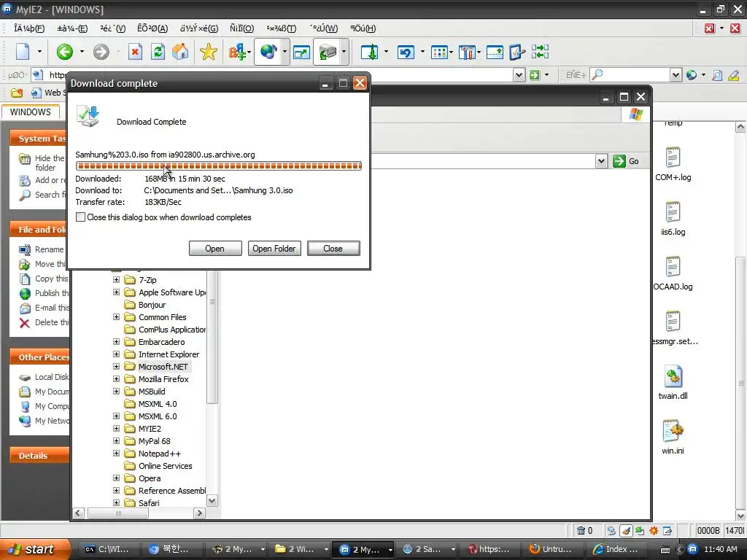Click Close button in download dialog

(x=333, y=249)
